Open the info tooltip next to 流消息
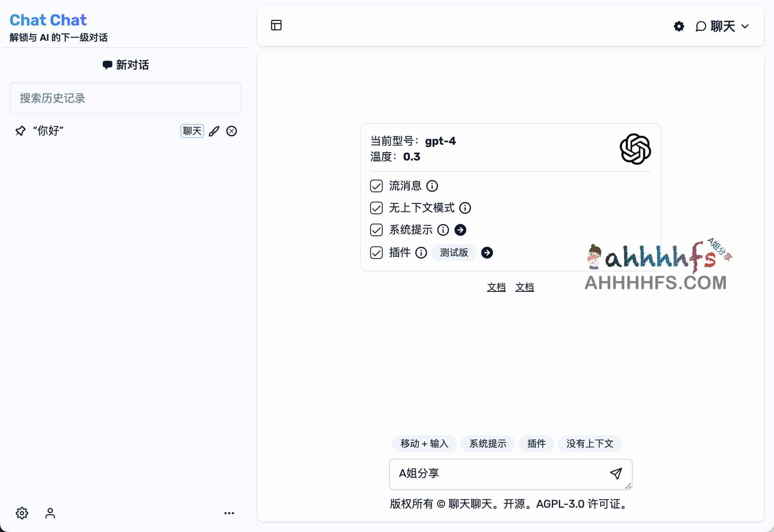The height and width of the screenshot is (532, 774). click(433, 186)
